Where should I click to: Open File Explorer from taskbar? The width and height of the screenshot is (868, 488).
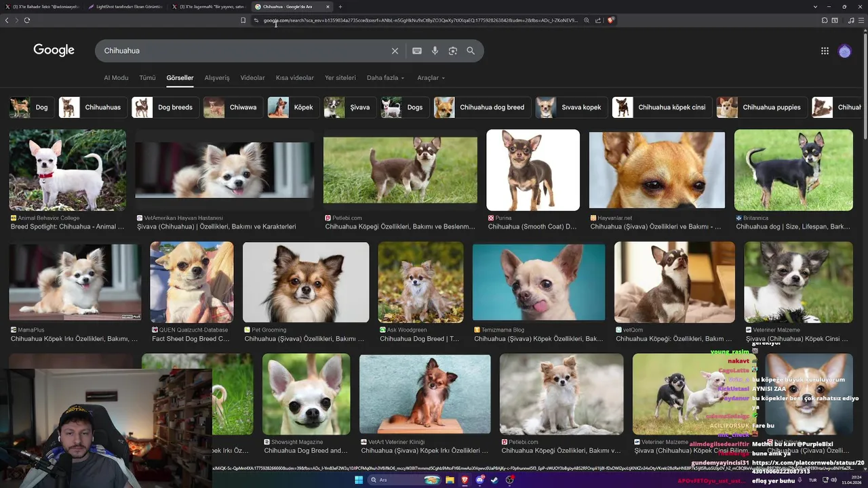tap(449, 480)
